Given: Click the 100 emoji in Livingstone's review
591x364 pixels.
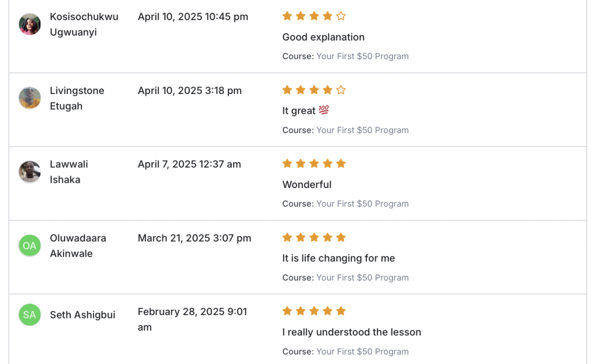Looking at the screenshot, I should [x=324, y=110].
